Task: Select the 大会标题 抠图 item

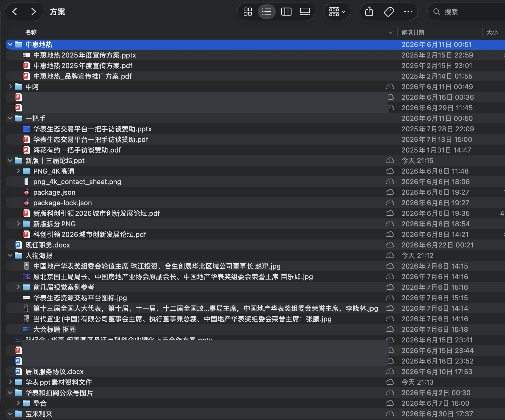Action: pos(54,329)
